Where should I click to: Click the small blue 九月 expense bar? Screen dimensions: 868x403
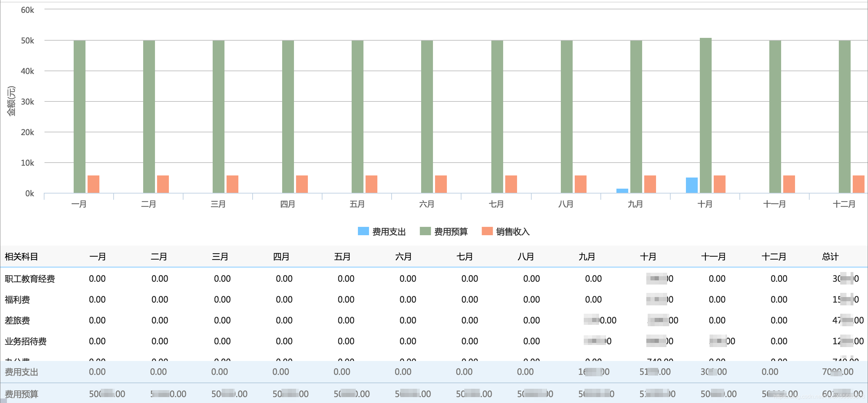coord(622,191)
